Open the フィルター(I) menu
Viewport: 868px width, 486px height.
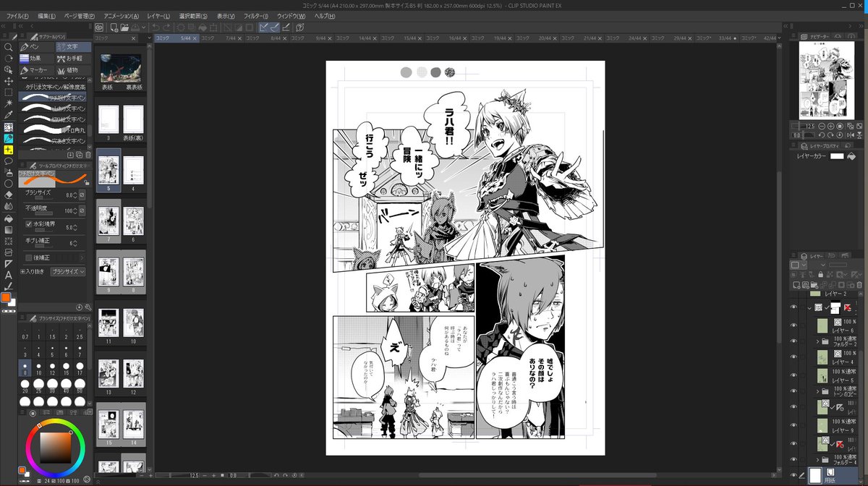pos(255,16)
